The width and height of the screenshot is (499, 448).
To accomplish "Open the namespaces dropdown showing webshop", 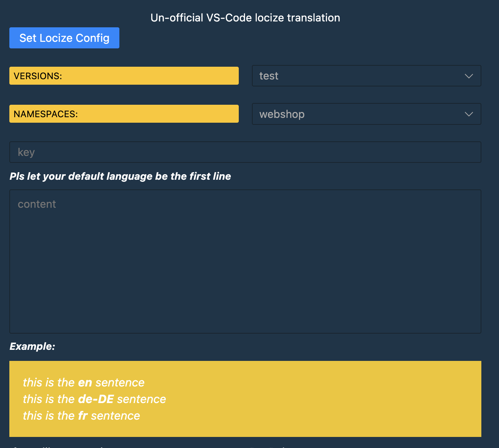I will pyautogui.click(x=366, y=114).
